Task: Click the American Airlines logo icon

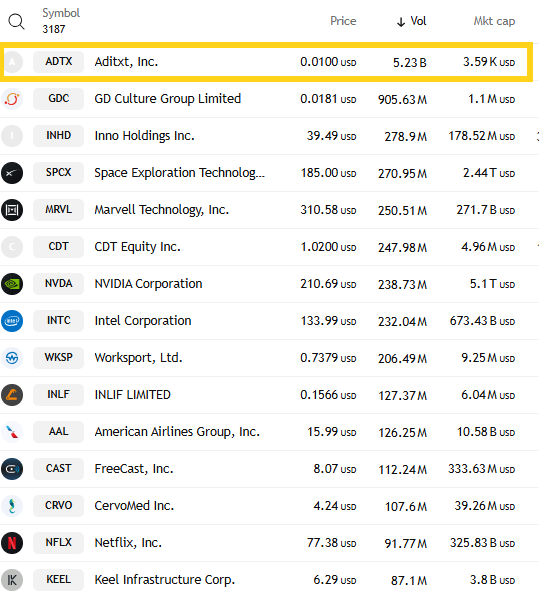Action: coord(12,432)
